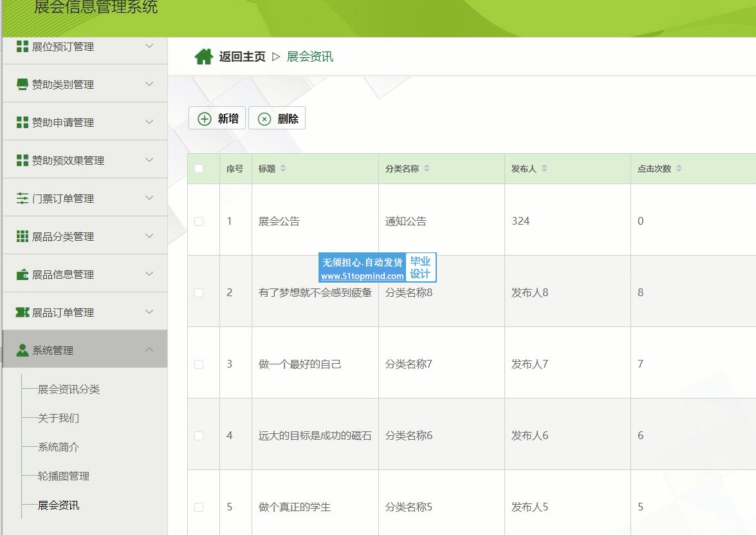
Task: Open 轮播图管理 in the sidebar
Action: click(64, 476)
